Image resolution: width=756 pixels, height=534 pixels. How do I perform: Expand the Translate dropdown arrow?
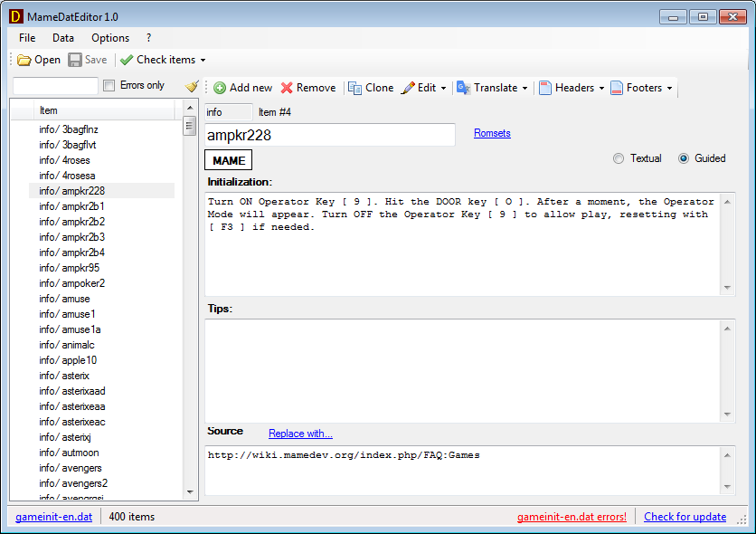525,89
